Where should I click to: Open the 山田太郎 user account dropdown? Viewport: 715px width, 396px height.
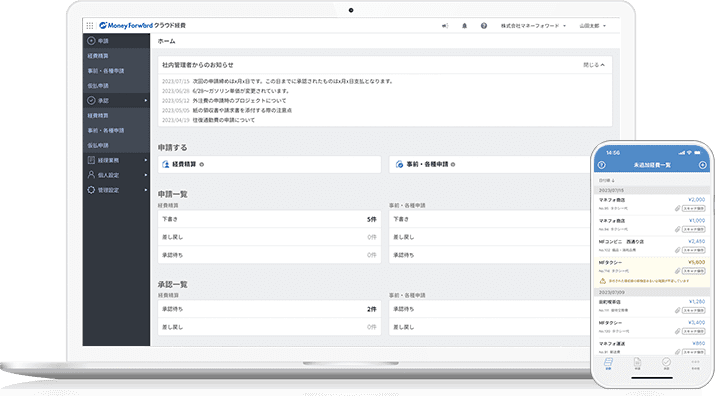click(593, 26)
